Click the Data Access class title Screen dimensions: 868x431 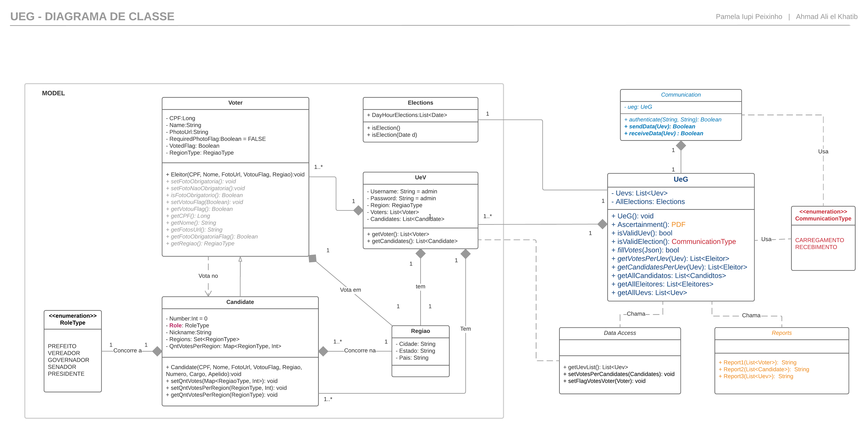pyautogui.click(x=620, y=333)
